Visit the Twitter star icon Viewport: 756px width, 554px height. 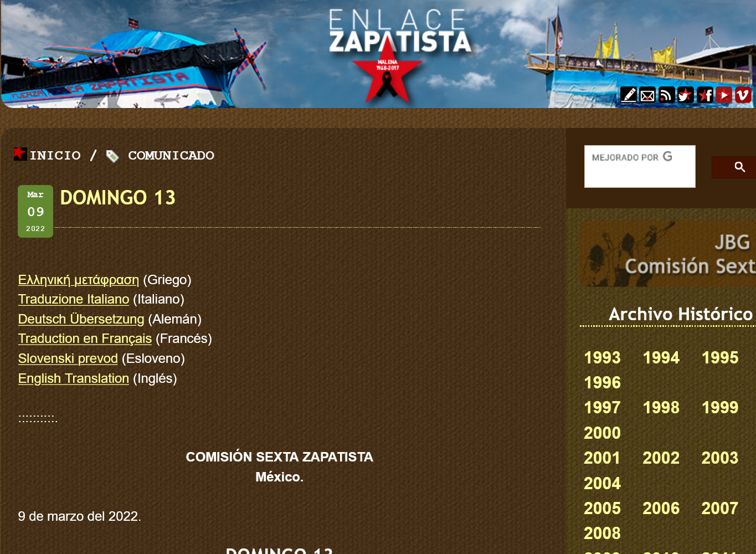coord(686,95)
